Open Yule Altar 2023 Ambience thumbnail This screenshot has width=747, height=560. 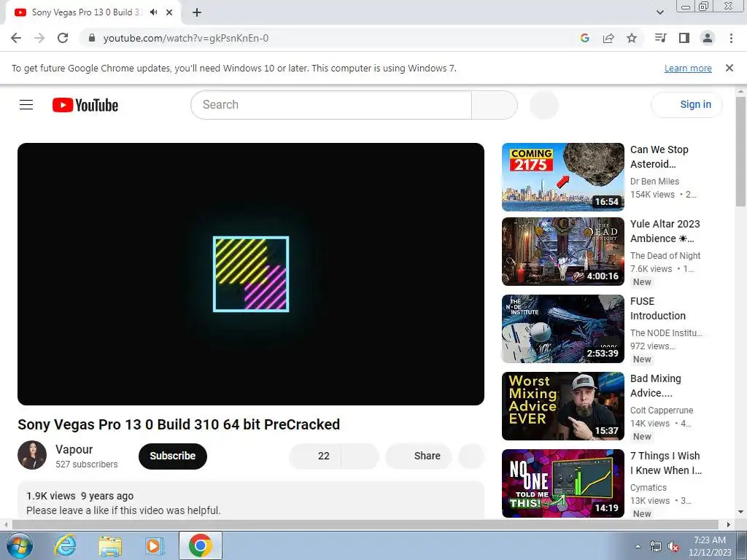click(563, 252)
